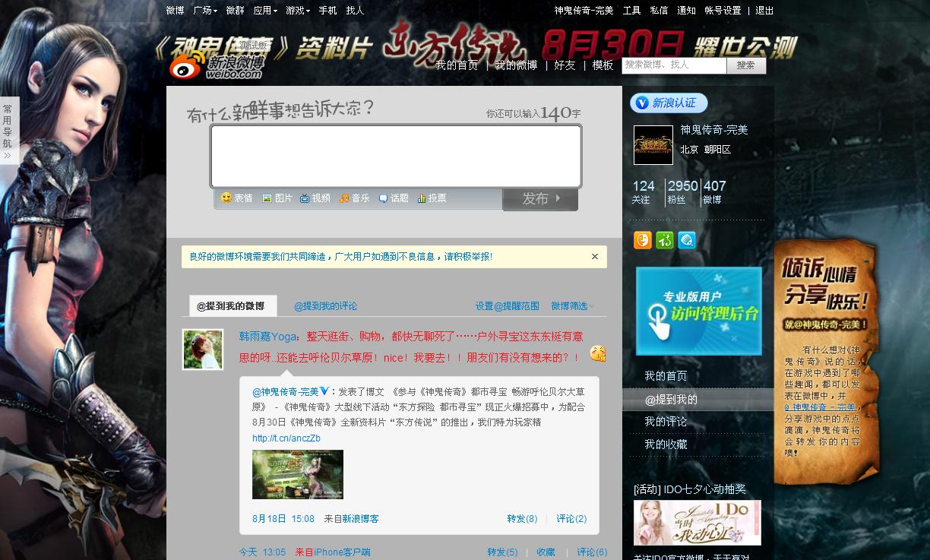Click the green badge icon in sidebar
Viewport: 930px width, 560px height.
point(665,240)
